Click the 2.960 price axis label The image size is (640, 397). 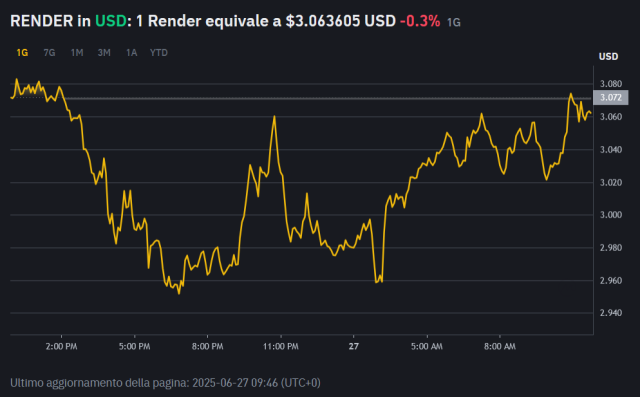(x=611, y=281)
